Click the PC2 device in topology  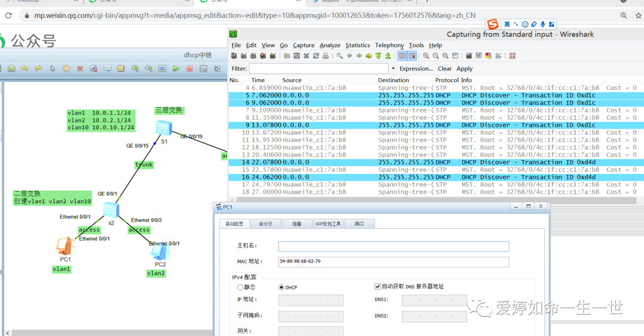point(160,253)
